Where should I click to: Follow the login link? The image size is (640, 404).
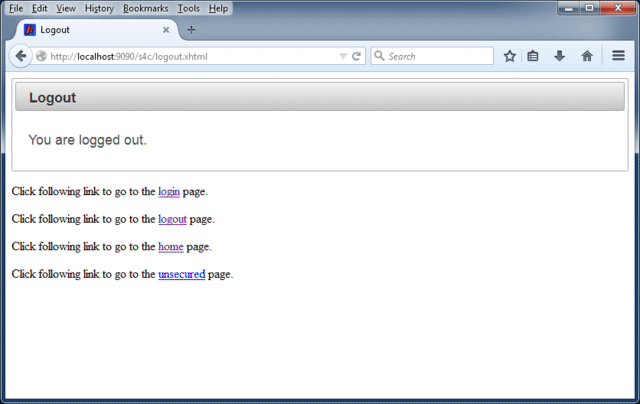169,191
